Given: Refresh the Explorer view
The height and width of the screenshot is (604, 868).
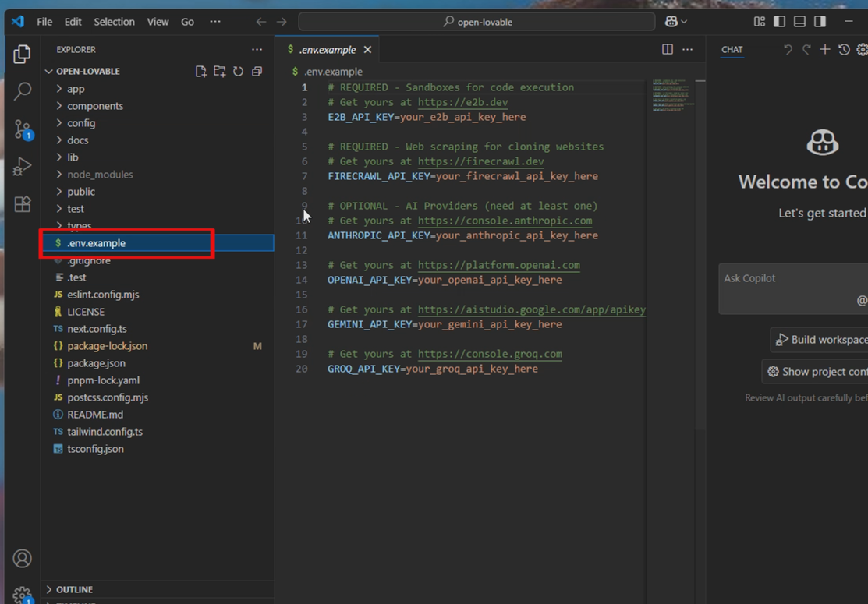Looking at the screenshot, I should [238, 70].
